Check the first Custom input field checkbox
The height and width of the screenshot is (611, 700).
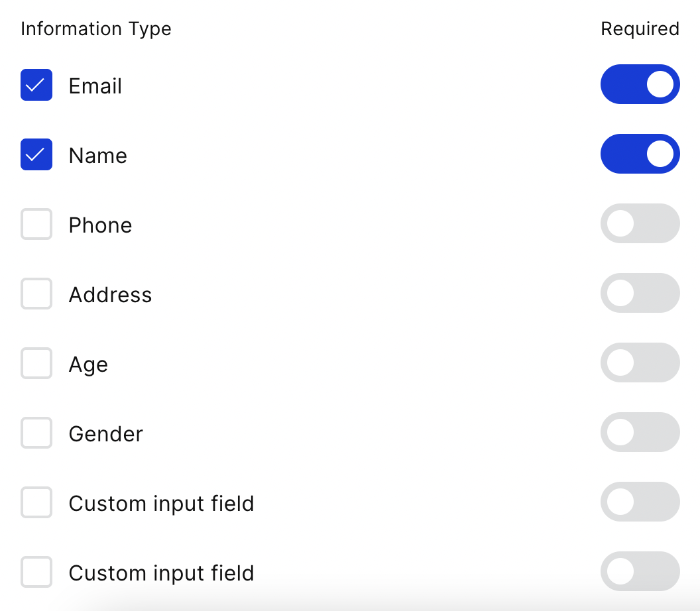tap(36, 502)
